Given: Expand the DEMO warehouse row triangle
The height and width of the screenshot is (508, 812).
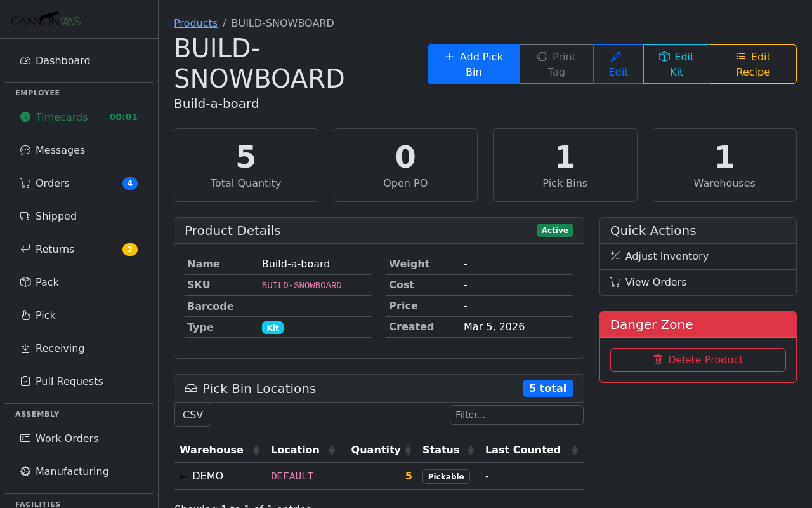Looking at the screenshot, I should [x=183, y=476].
